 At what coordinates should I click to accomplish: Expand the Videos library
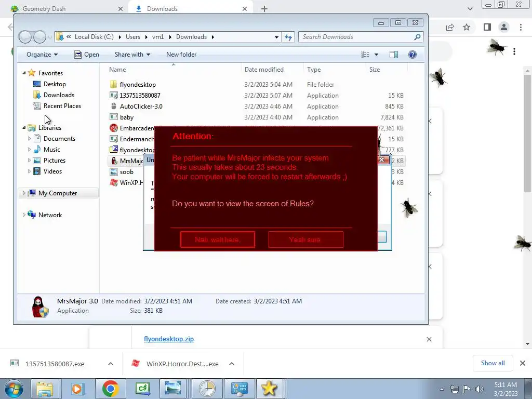point(29,171)
